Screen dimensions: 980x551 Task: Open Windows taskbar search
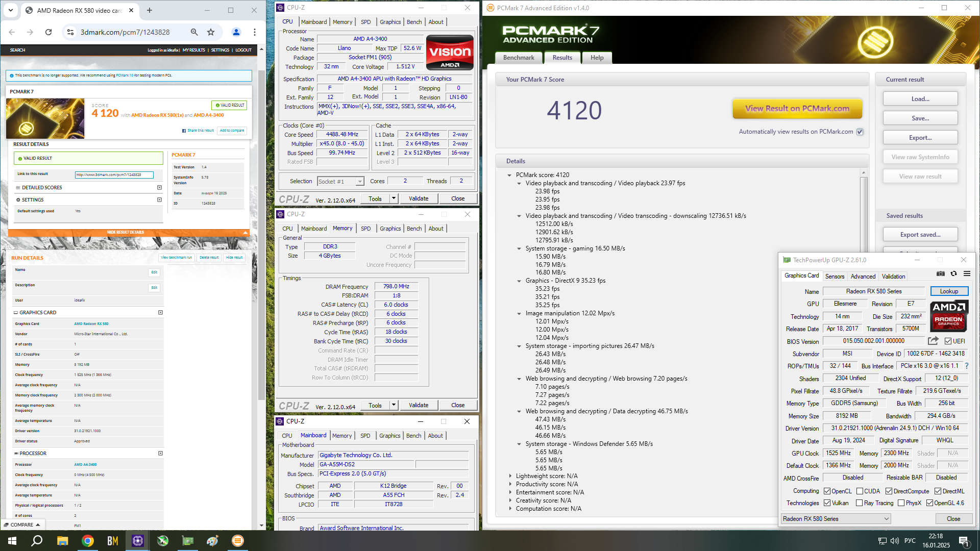click(37, 541)
